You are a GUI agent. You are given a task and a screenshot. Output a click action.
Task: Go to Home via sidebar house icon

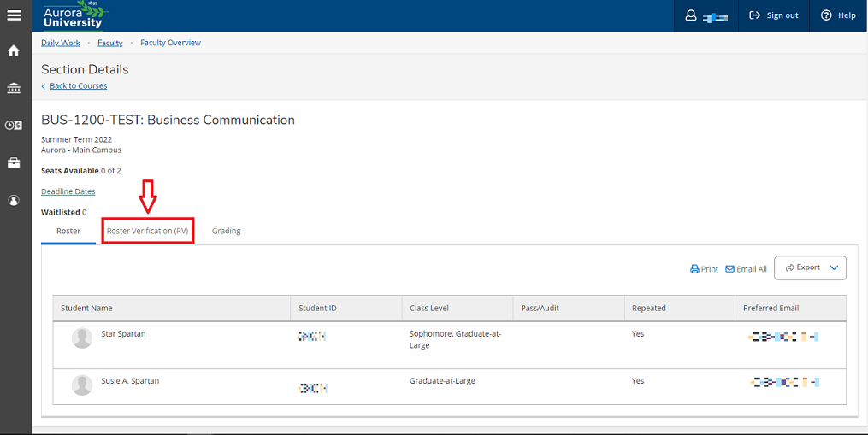pos(14,51)
